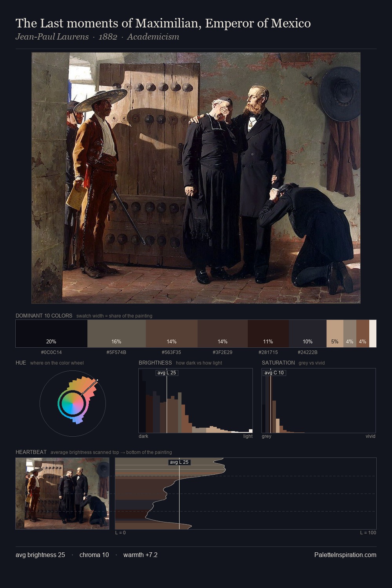Open the PaletteInspiration.com link

pyautogui.click(x=345, y=555)
